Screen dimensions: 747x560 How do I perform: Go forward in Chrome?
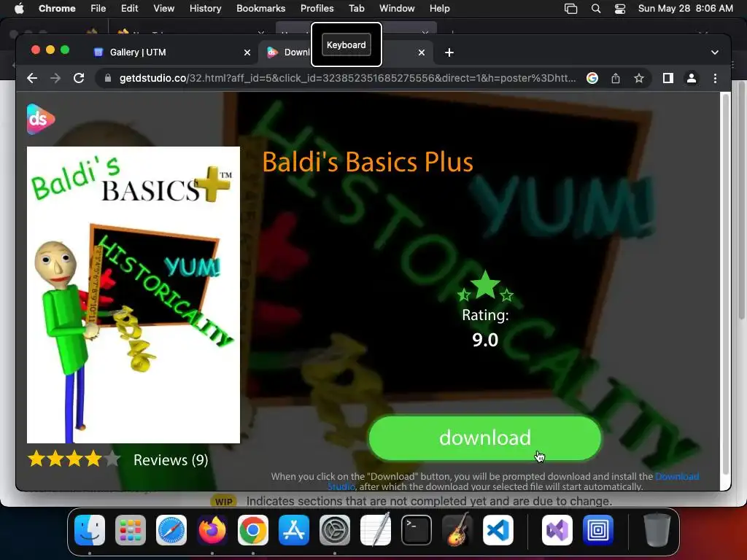click(x=55, y=78)
